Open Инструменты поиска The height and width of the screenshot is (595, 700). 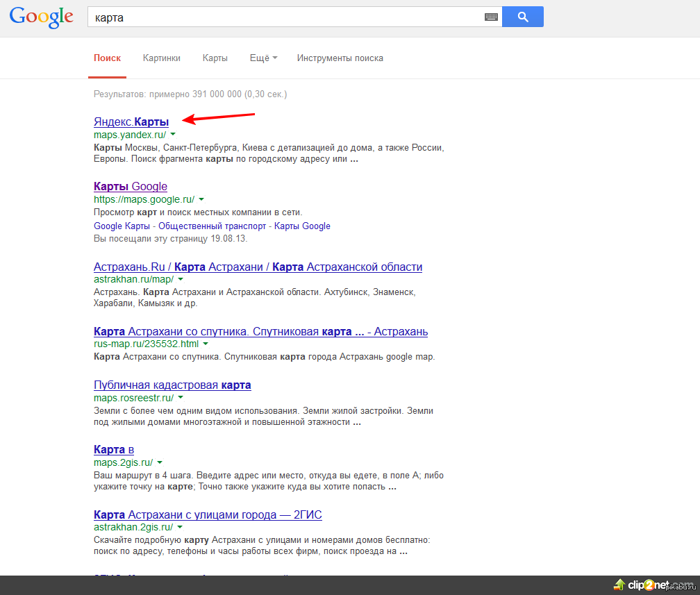pyautogui.click(x=340, y=58)
